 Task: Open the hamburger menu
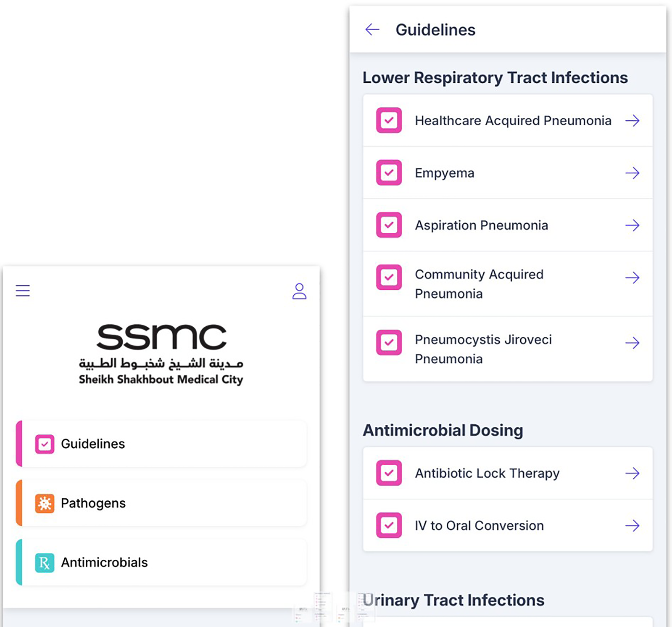coord(23,290)
